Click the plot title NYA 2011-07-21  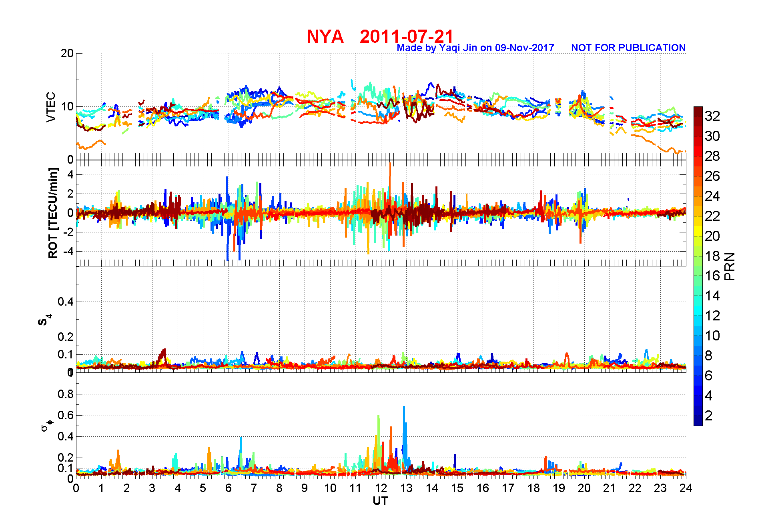pos(380,36)
